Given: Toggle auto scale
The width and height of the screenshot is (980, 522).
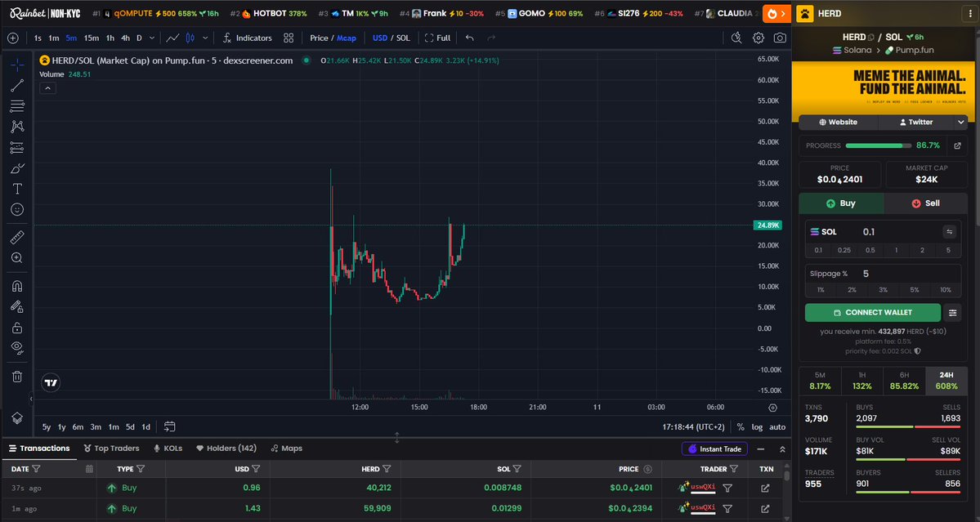Looking at the screenshot, I should pos(777,427).
